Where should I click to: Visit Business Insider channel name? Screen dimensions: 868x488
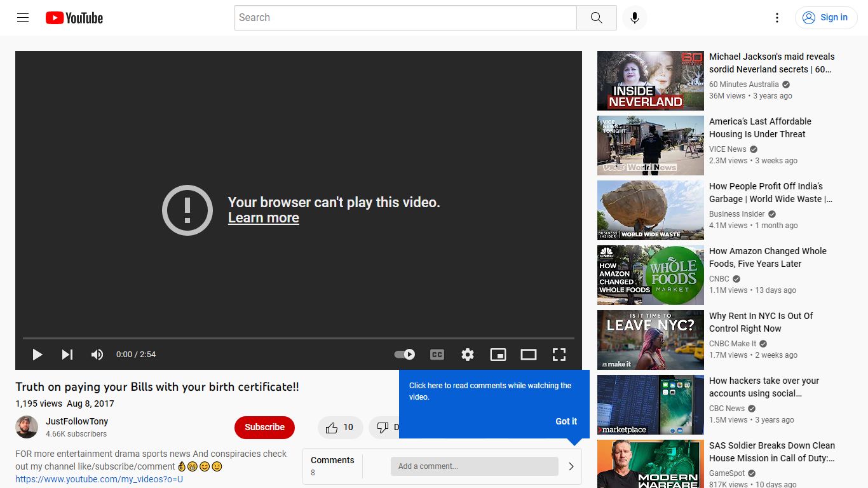pos(737,214)
